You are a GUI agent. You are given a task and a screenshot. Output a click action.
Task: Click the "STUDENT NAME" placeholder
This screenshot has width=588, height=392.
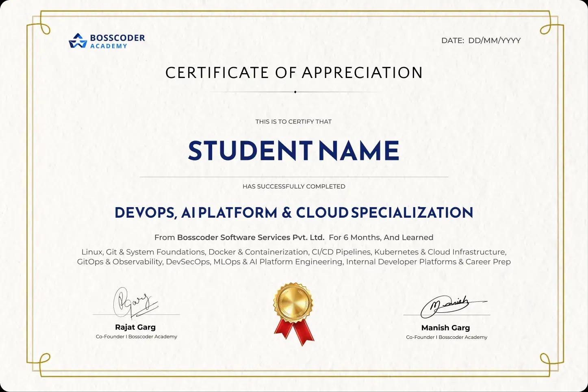[294, 151]
